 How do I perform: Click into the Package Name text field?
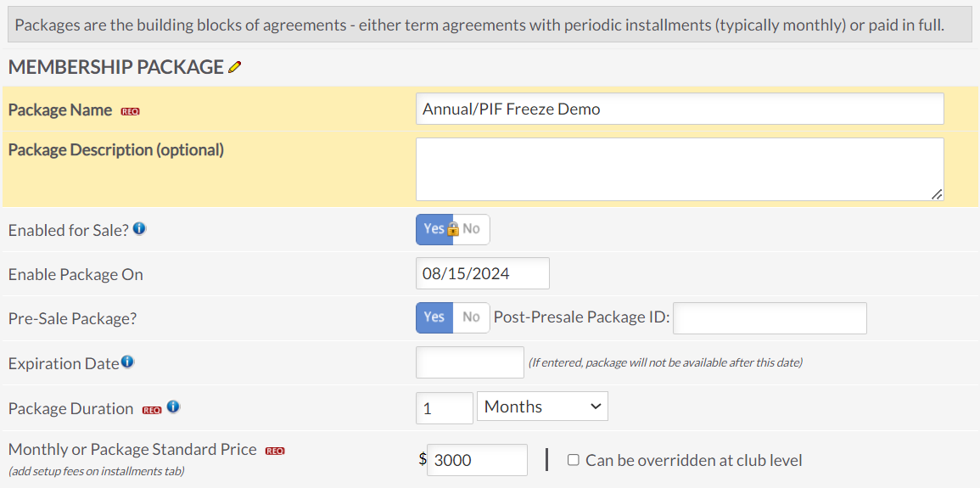tap(680, 109)
